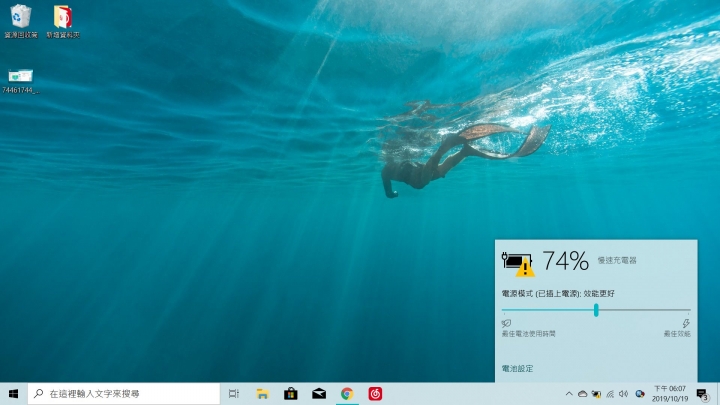Click the leaf icon for best battery life
Screen dimensions: 720x405
coord(506,323)
